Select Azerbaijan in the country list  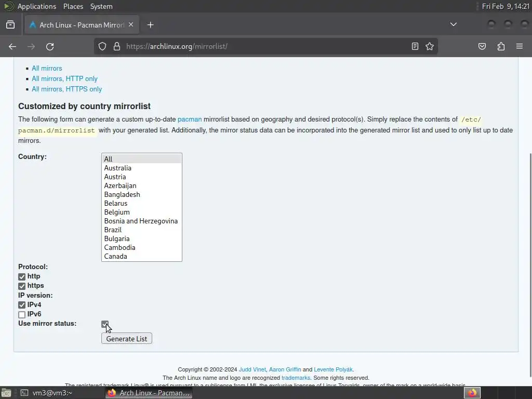(x=141, y=185)
